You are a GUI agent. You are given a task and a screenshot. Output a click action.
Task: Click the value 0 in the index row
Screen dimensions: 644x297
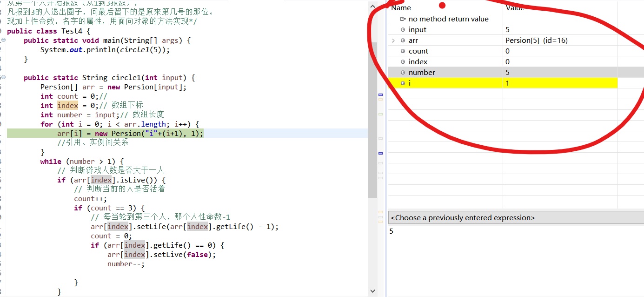click(x=507, y=62)
